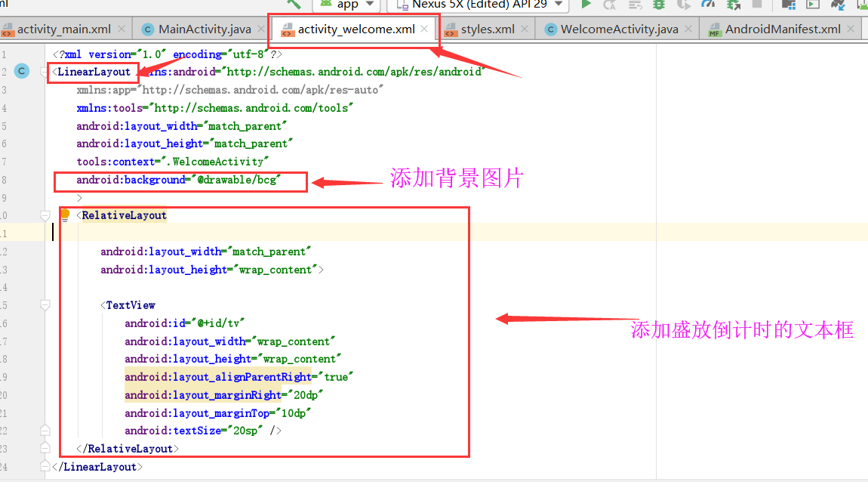
Task: Click the layout_marginRight "20dp" attribute
Action: (223, 395)
